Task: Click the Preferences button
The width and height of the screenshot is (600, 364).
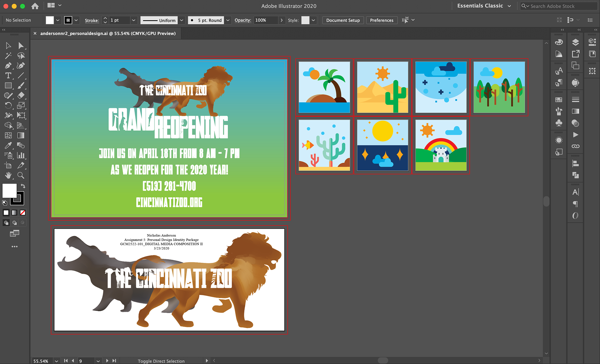Action: click(382, 20)
